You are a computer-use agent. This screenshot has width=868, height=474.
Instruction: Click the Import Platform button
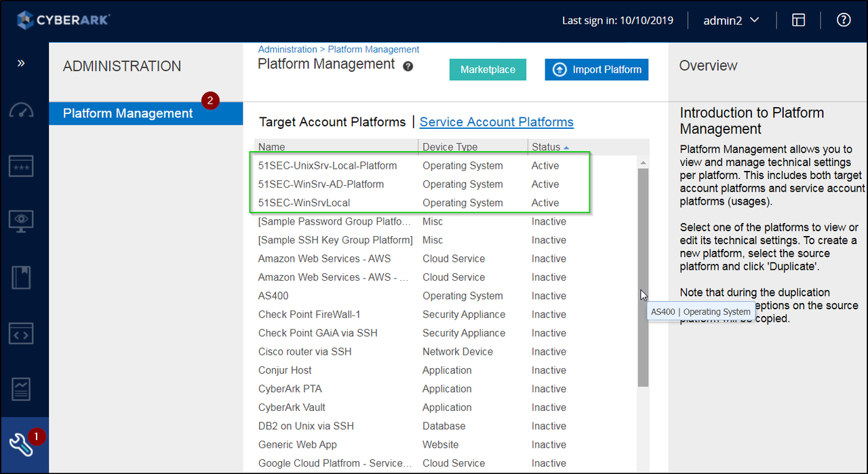click(596, 69)
